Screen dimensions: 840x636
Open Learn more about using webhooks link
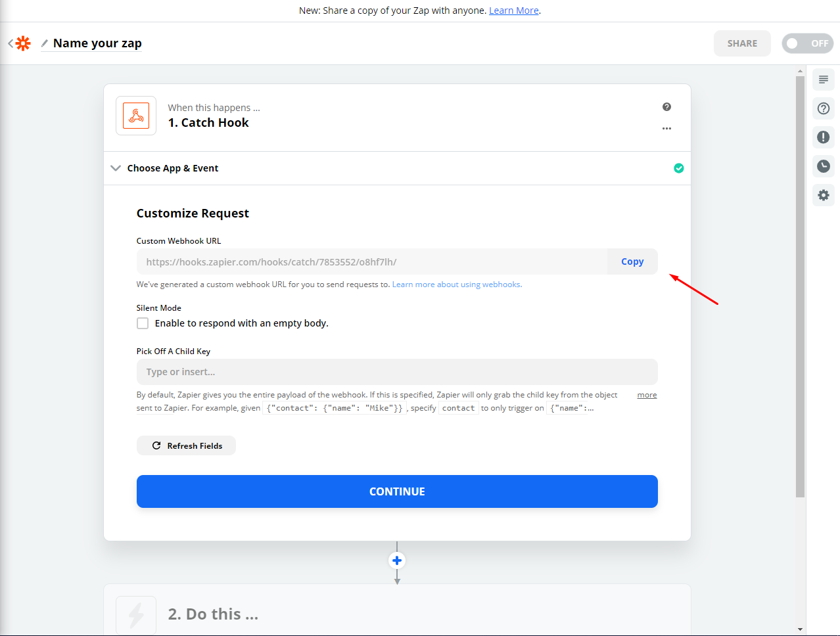click(x=457, y=284)
